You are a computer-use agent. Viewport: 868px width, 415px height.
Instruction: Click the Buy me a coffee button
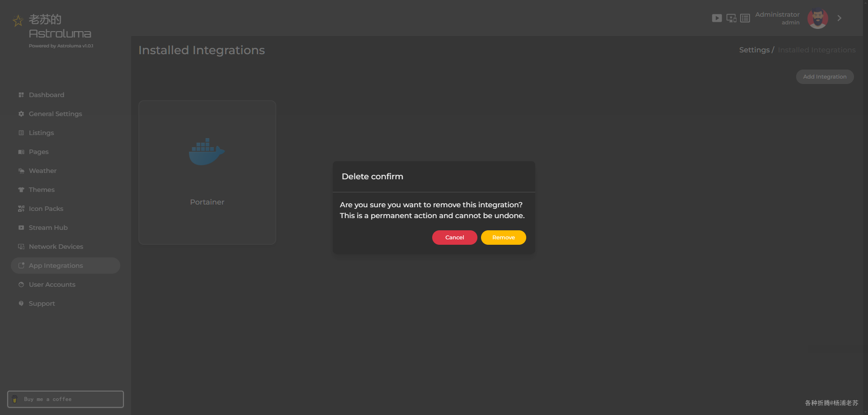66,399
